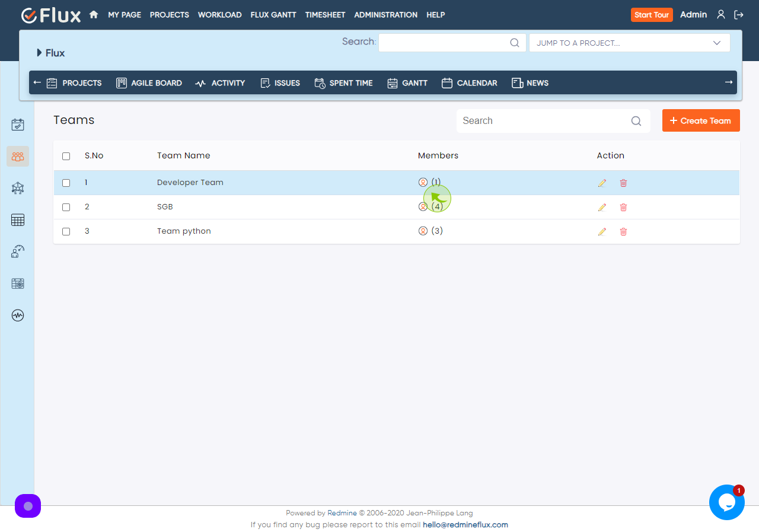Viewport: 759px width, 532px height.
Task: Open Flux Gantt menu
Action: 273,15
